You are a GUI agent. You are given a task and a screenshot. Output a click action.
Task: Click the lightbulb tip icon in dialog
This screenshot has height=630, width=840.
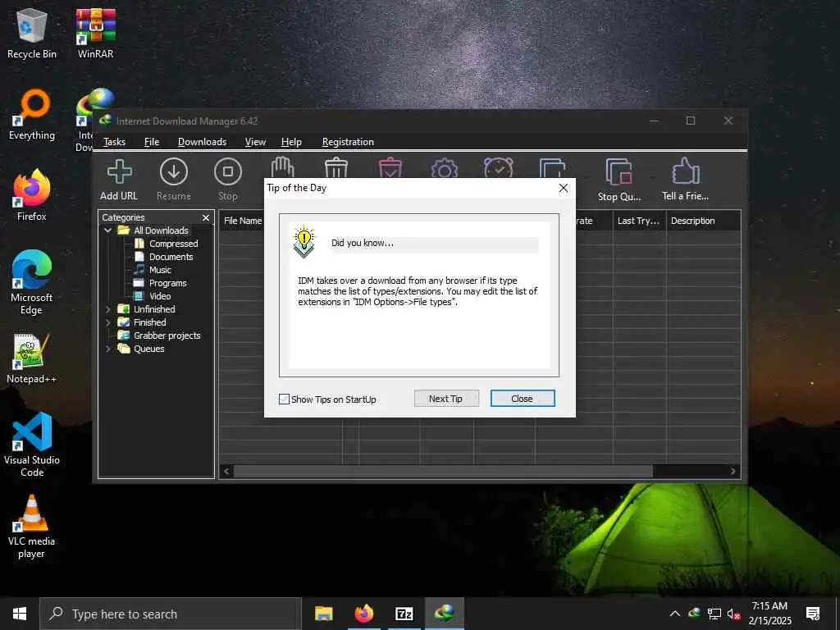(x=304, y=242)
